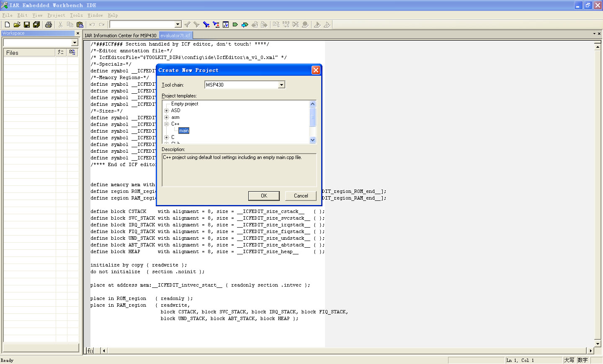Click the Next Bookmark cyan arrow icon
Screen dimensions: 603x364
point(245,25)
